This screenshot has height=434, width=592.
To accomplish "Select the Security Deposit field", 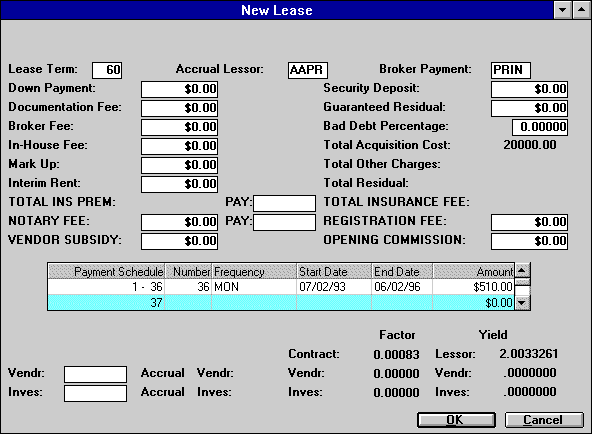I will pos(529,89).
